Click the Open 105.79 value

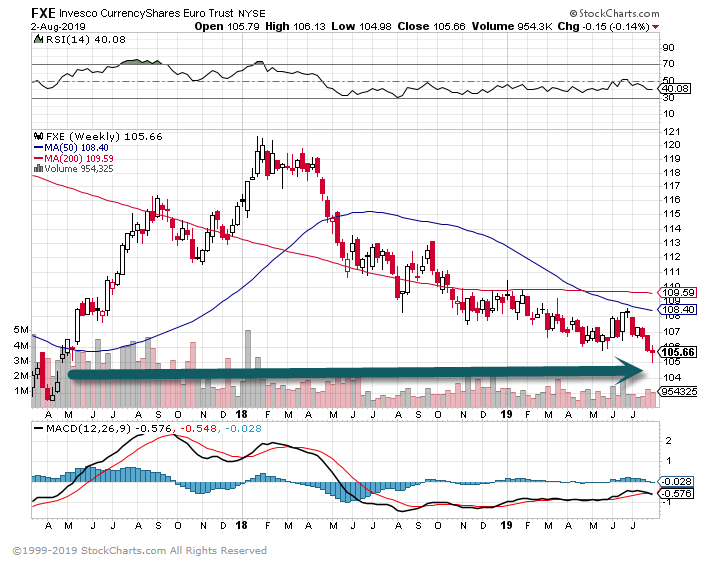(227, 27)
